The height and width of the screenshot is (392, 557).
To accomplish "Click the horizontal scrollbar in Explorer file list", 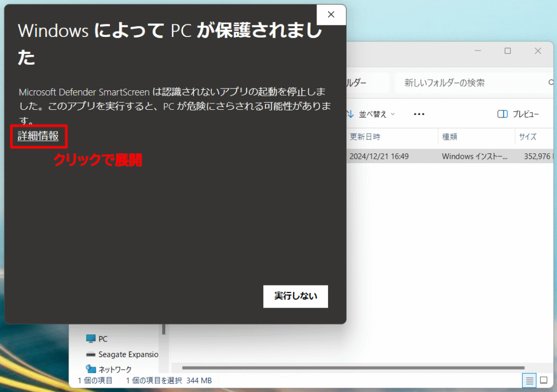I will [x=353, y=368].
